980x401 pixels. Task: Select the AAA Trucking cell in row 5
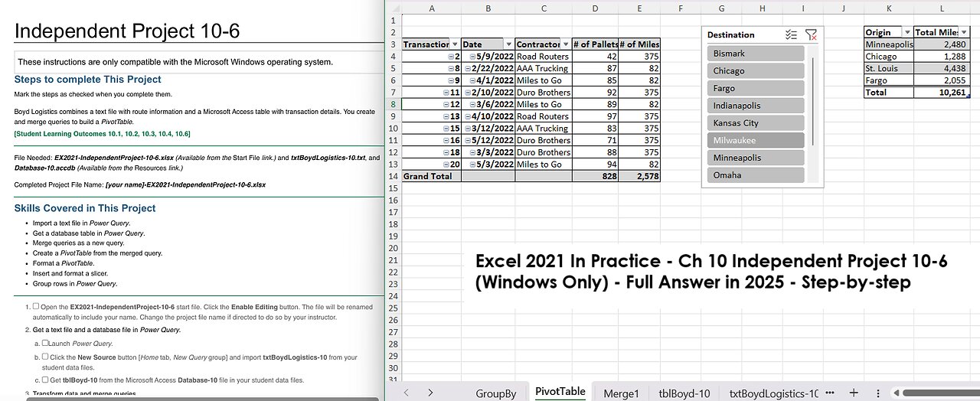tap(544, 68)
